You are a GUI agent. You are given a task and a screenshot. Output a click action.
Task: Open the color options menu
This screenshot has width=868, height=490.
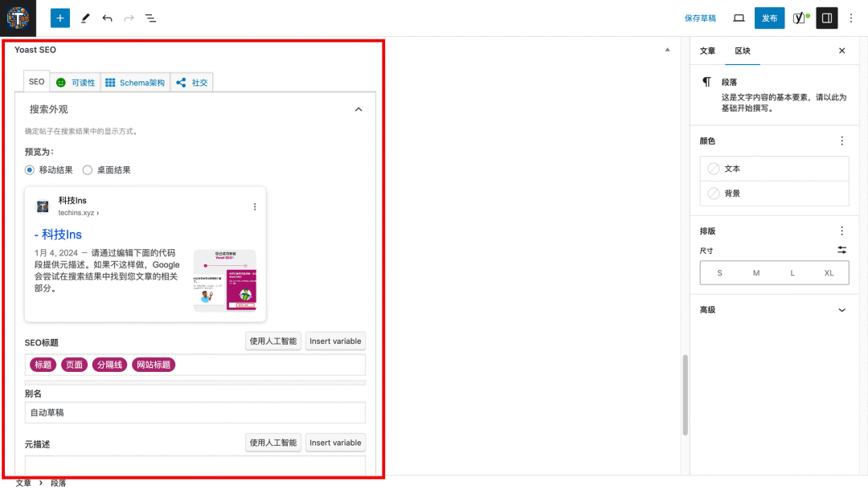(842, 141)
